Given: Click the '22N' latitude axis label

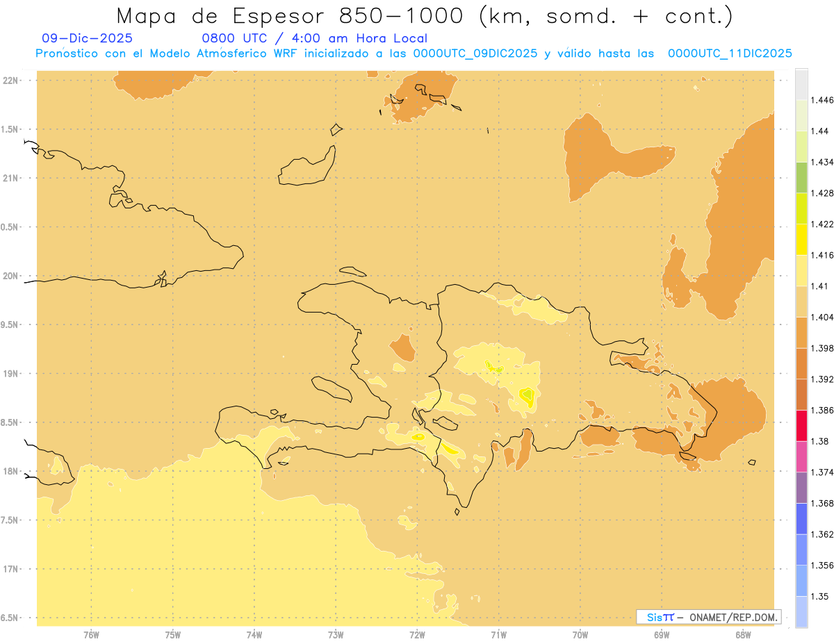Looking at the screenshot, I should (x=11, y=80).
